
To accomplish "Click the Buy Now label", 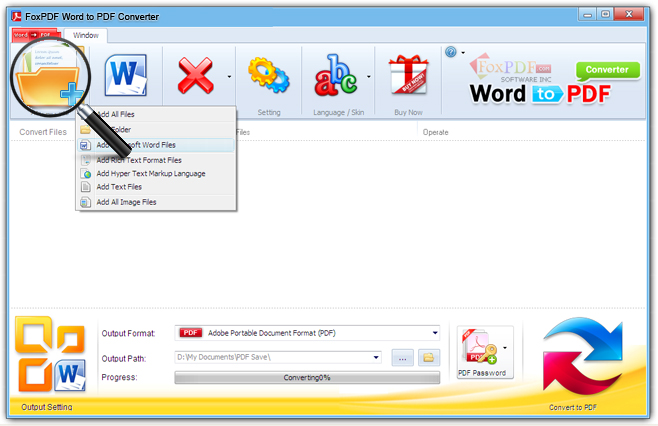I will click(x=408, y=112).
